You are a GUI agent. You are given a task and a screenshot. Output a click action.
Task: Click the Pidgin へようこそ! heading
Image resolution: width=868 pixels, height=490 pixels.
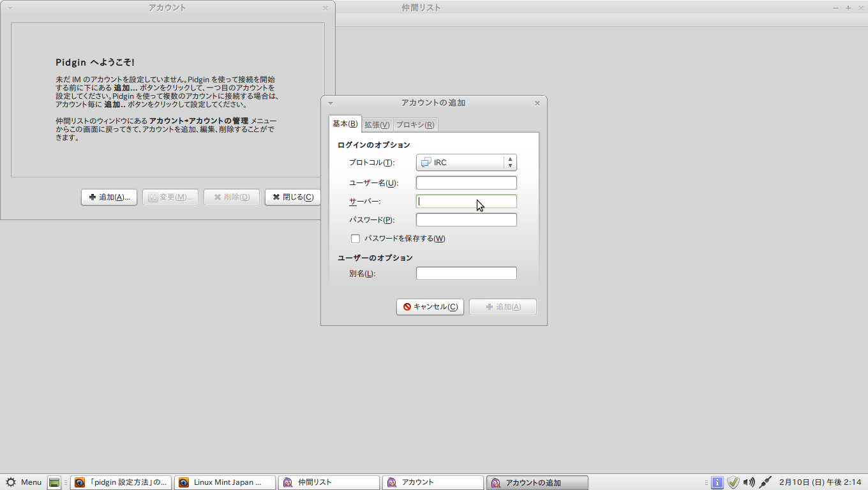coord(95,63)
